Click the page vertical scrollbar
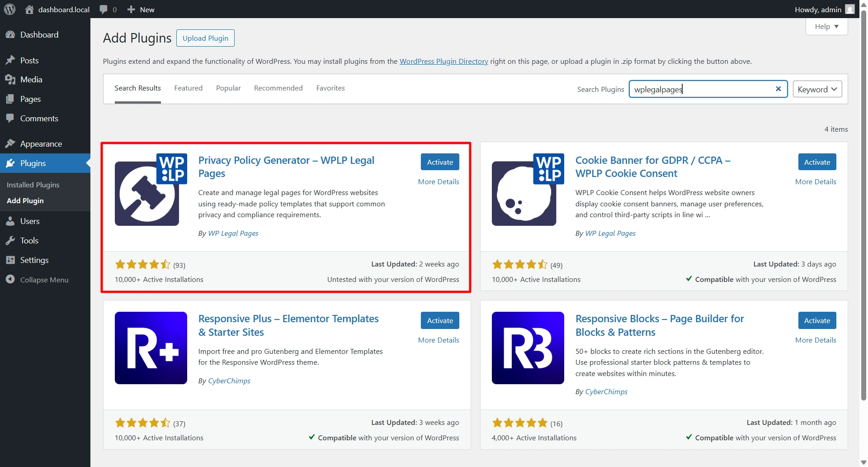 (x=863, y=205)
